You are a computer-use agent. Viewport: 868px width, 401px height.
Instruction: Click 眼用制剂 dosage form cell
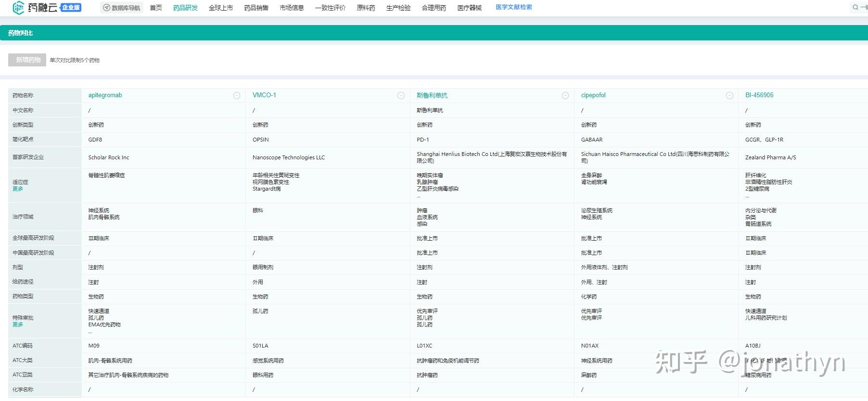coord(263,267)
